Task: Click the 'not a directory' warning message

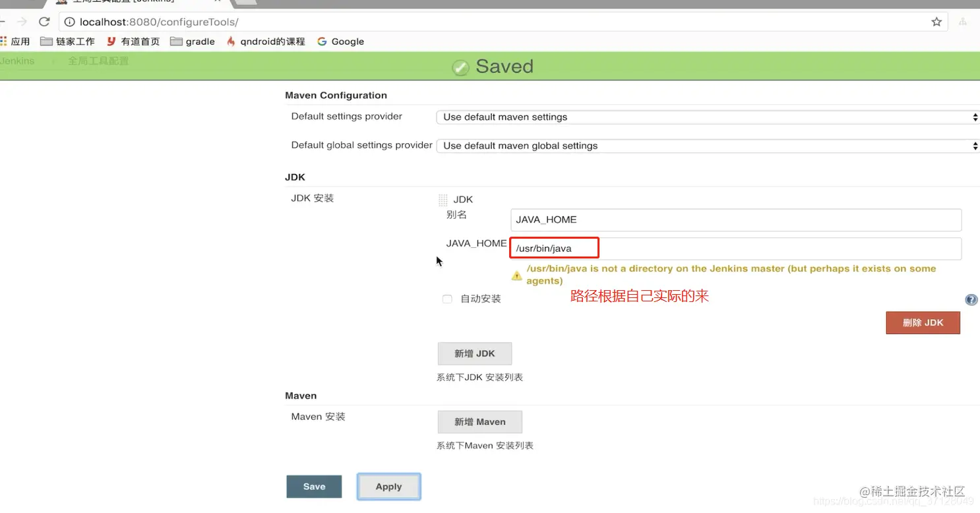Action: [x=731, y=274]
